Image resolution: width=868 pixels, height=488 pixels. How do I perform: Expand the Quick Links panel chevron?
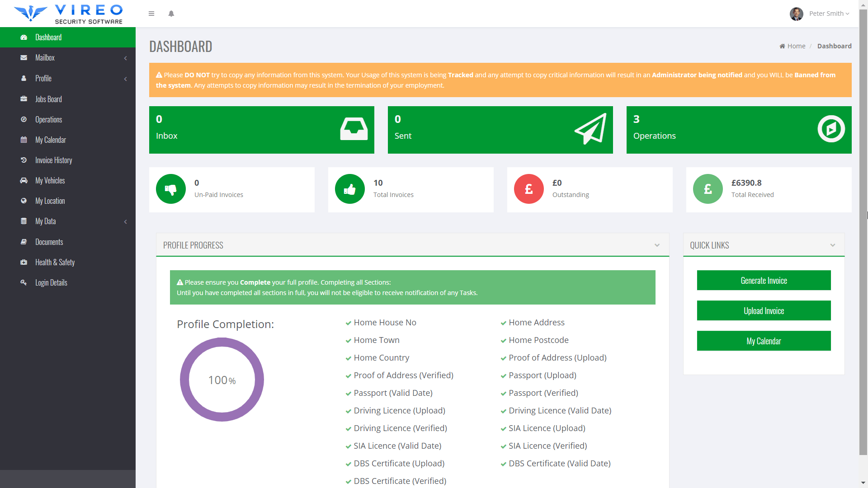(833, 245)
